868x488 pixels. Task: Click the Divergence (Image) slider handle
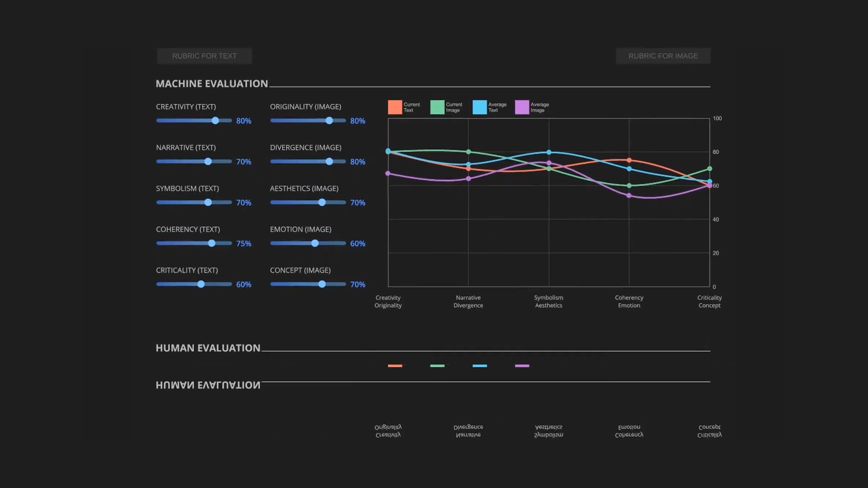329,161
